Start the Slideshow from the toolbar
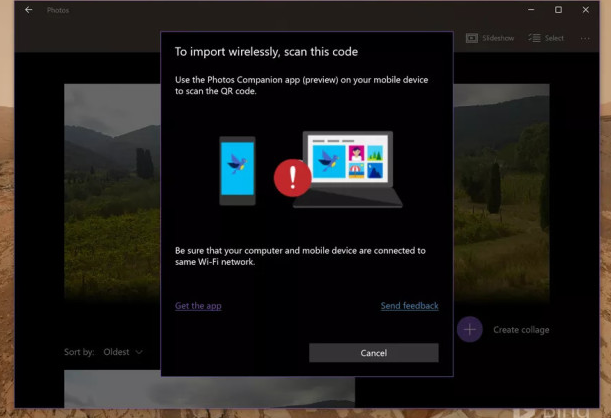The width and height of the screenshot is (611, 418). (490, 38)
